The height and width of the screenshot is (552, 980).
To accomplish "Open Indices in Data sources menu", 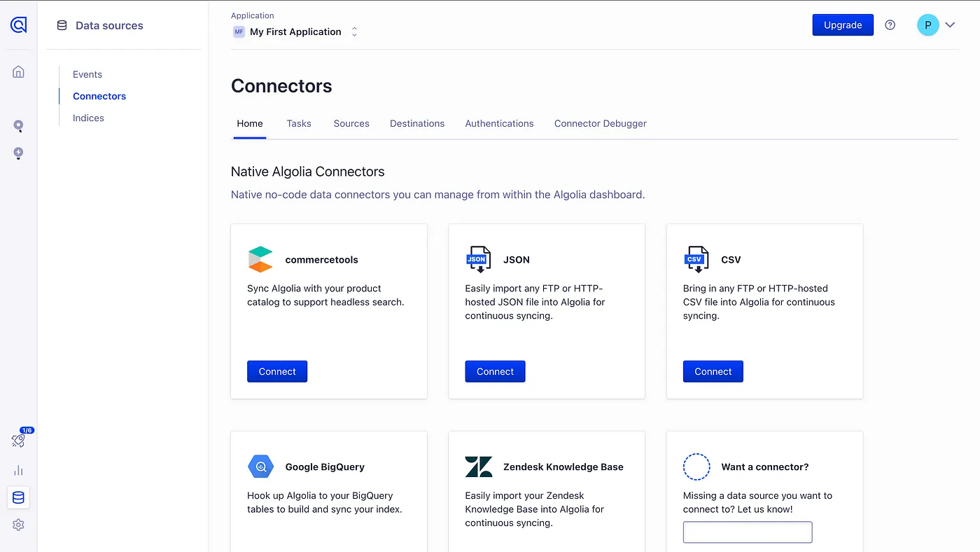I will (88, 118).
